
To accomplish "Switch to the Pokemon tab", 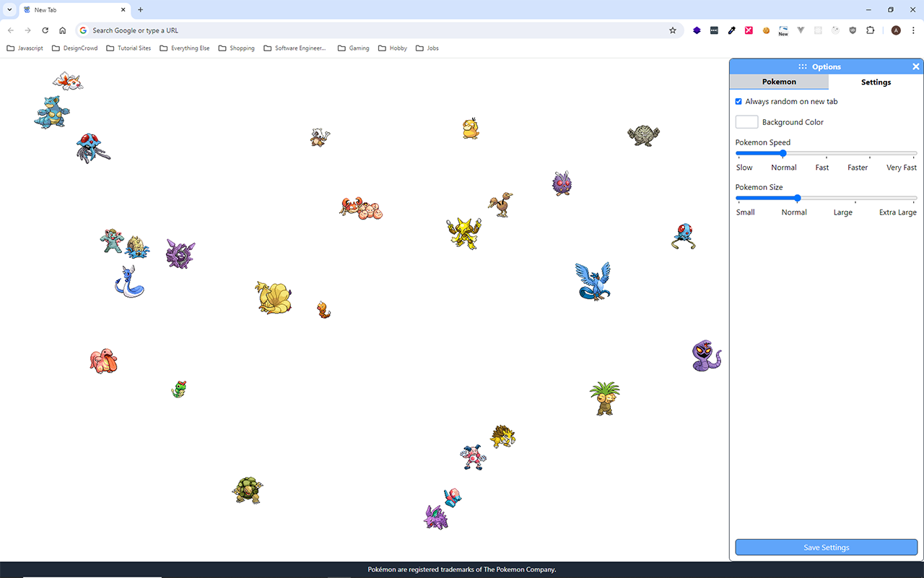I will 779,82.
